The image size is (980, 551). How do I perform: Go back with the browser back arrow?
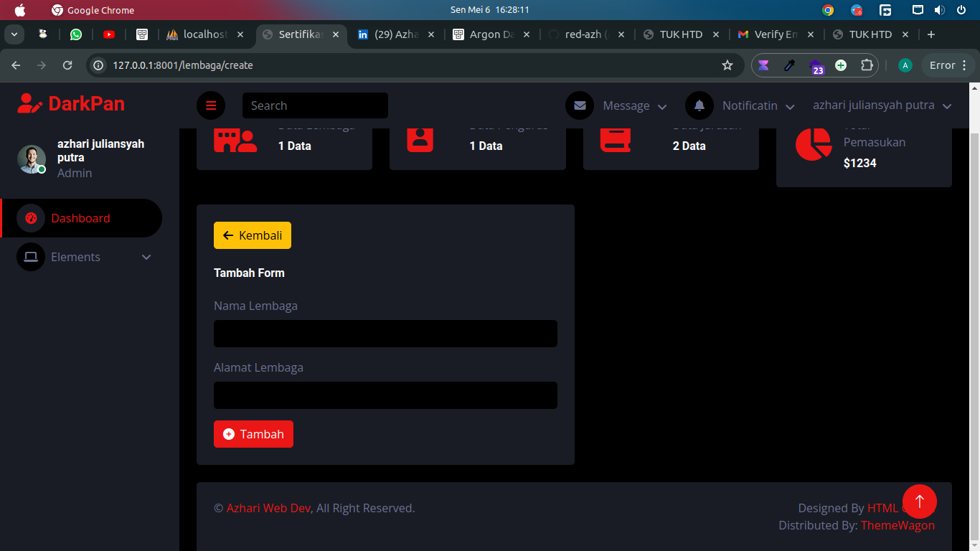pyautogui.click(x=17, y=65)
